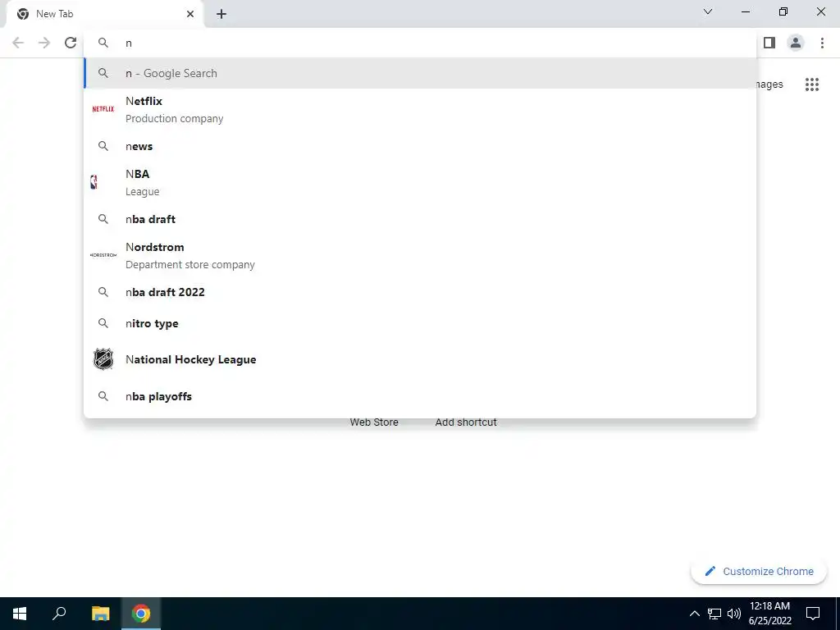
Task: Choose the Netflix suggestion
Action: click(420, 109)
